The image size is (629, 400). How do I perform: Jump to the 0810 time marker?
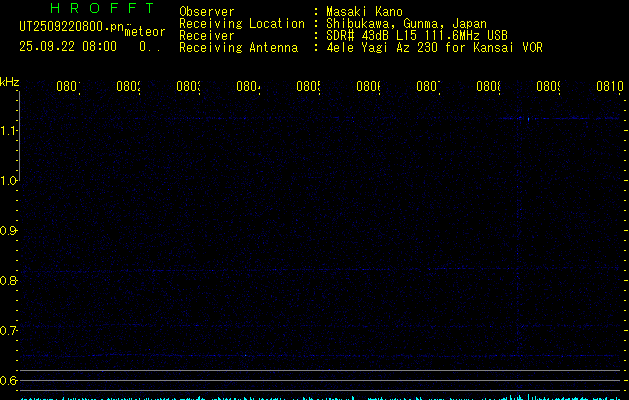tap(608, 87)
